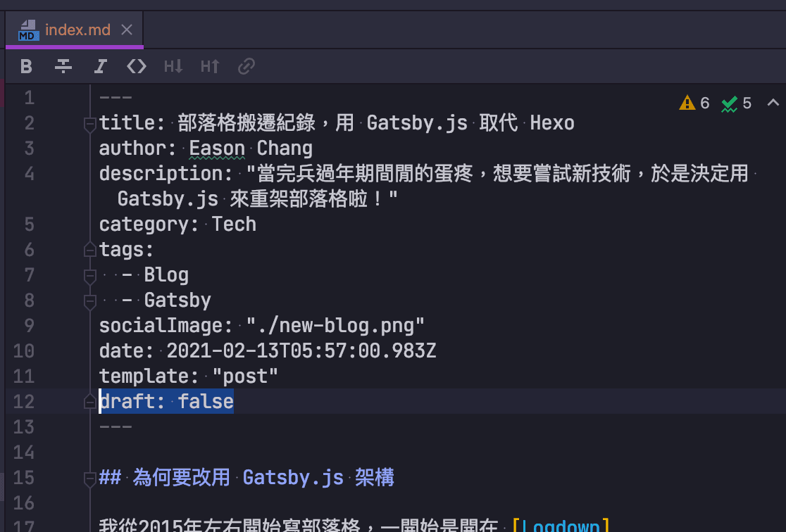Click the increase header level icon

point(209,66)
